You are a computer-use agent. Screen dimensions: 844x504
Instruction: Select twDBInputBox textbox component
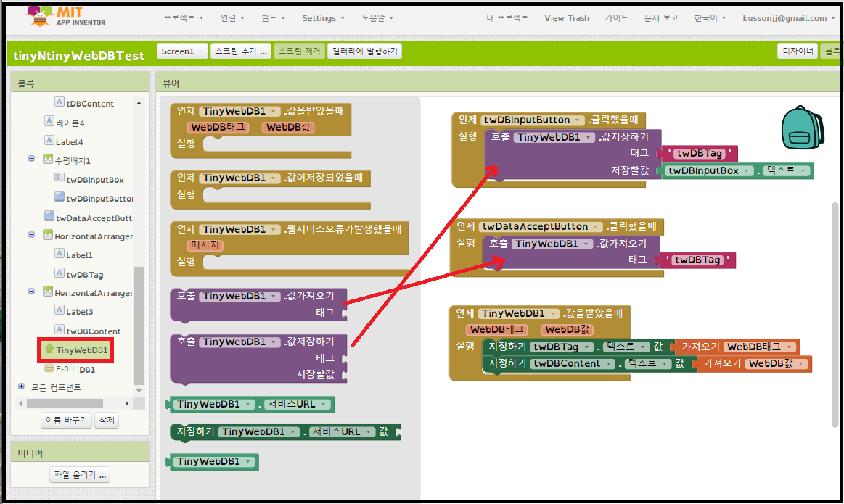[95, 180]
